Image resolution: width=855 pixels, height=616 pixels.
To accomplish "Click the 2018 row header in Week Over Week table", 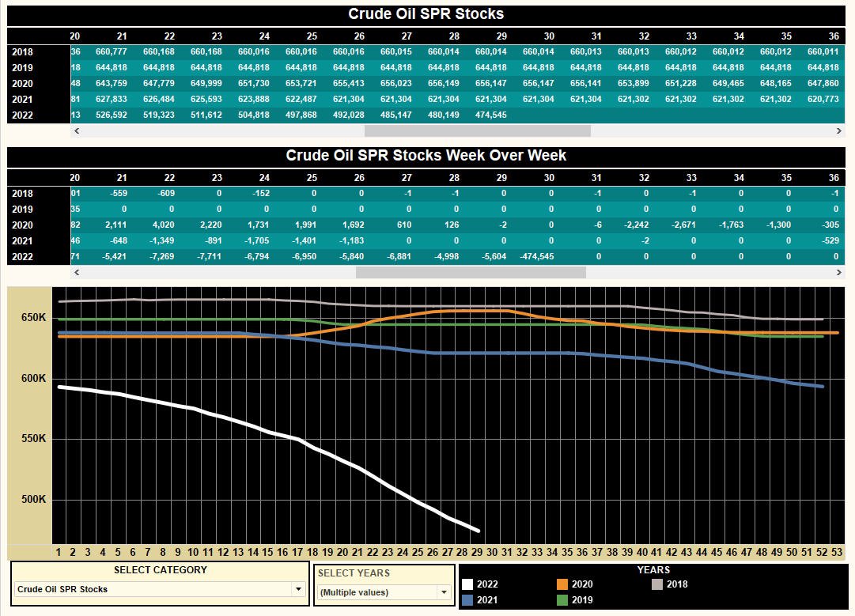I will coord(22,194).
